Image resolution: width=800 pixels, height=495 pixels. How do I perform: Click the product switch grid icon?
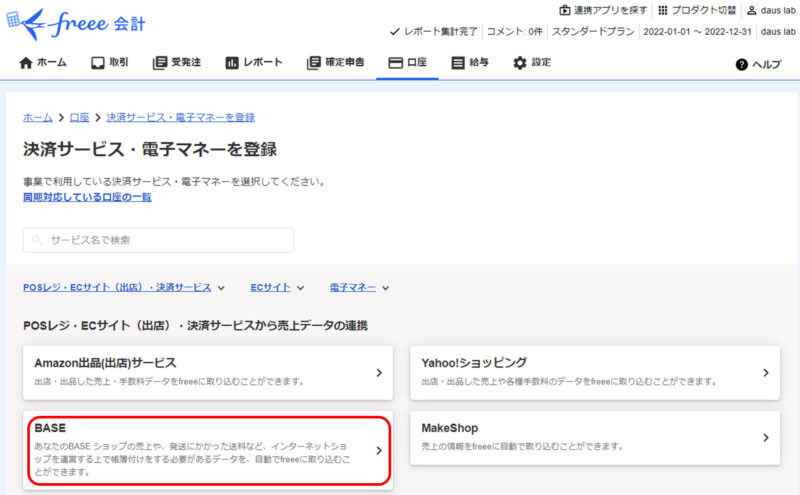pos(662,10)
